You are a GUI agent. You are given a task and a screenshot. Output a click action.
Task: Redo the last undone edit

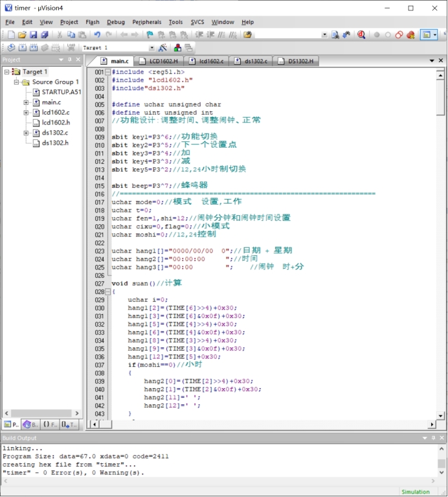click(109, 34)
